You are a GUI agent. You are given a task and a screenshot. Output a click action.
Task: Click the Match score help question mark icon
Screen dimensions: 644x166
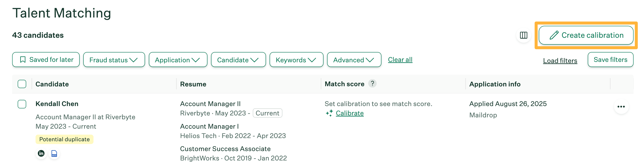pos(373,84)
